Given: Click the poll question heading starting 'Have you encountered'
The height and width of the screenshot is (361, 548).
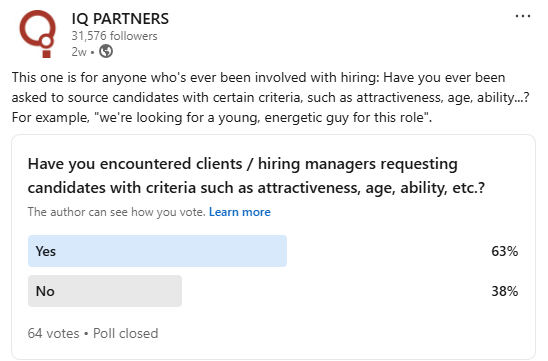Looking at the screenshot, I should 256,176.
